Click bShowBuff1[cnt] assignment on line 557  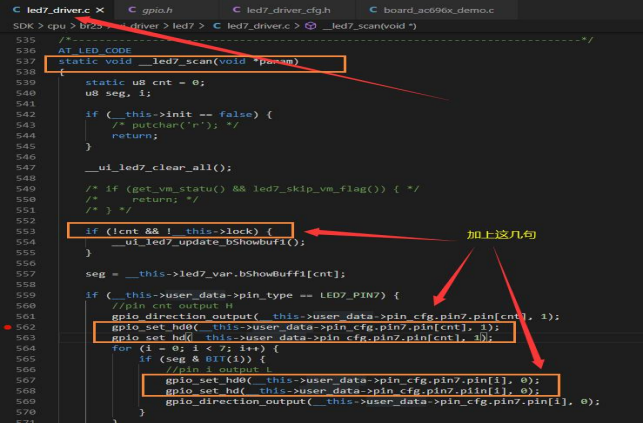[215, 274]
